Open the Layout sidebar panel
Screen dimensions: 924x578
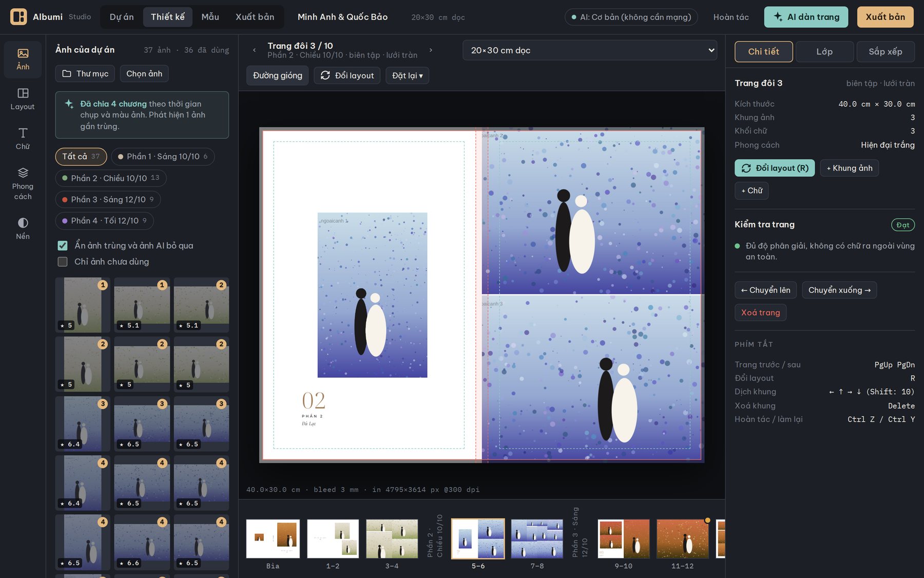23,99
